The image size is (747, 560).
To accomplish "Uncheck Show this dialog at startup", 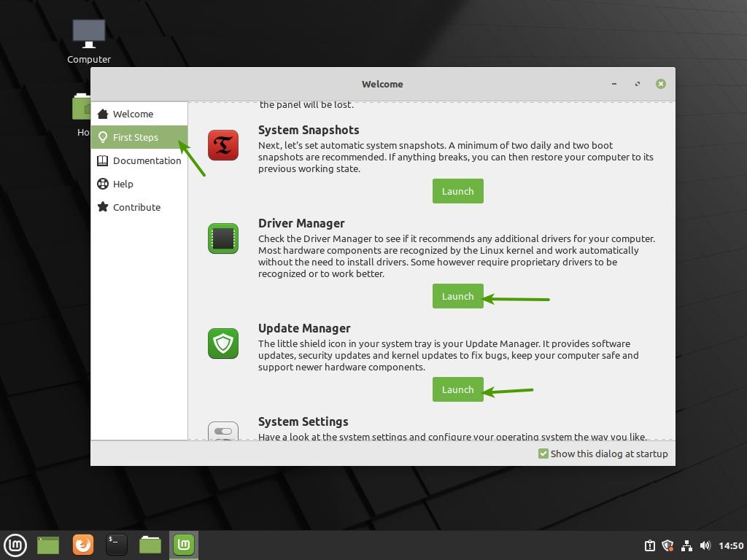I will [x=543, y=454].
